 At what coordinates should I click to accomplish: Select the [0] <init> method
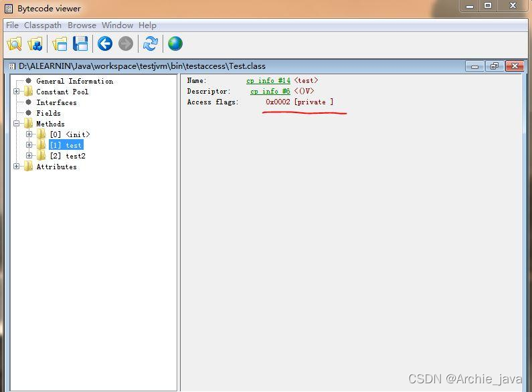(70, 134)
